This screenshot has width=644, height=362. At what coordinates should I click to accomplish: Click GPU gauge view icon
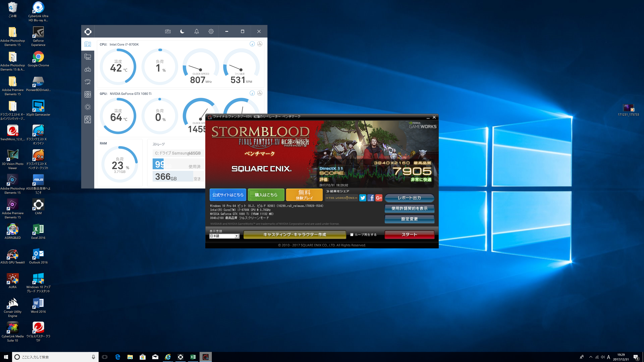pos(252,93)
